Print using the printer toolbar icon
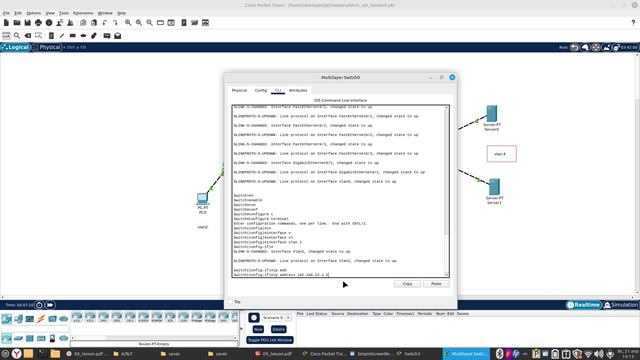 click(x=38, y=23)
